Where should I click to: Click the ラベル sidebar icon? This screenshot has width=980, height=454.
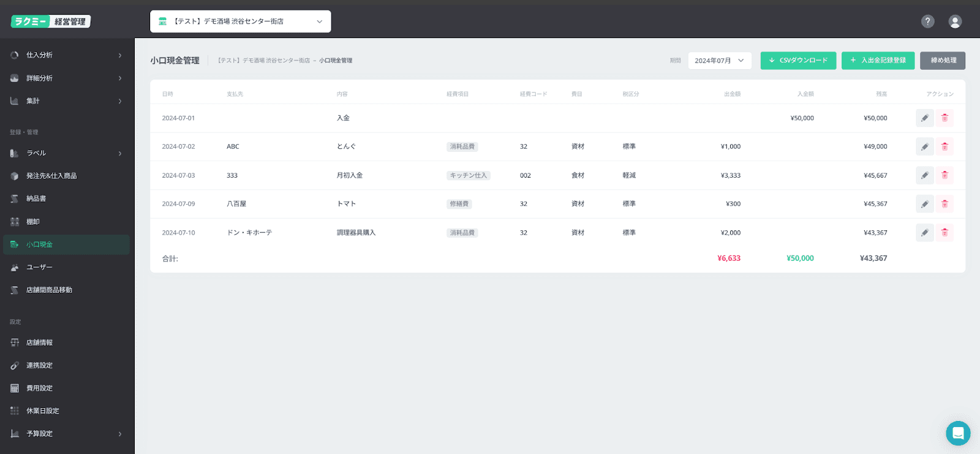pyautogui.click(x=15, y=153)
